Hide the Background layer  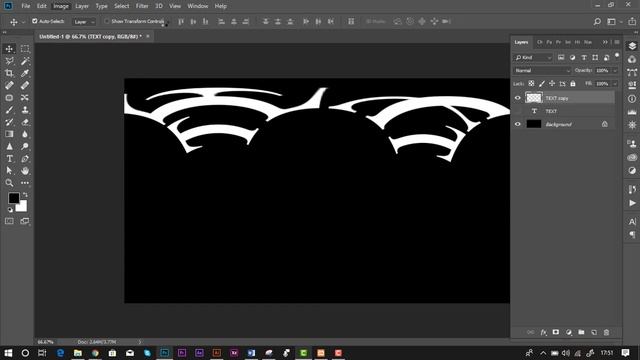tap(518, 124)
